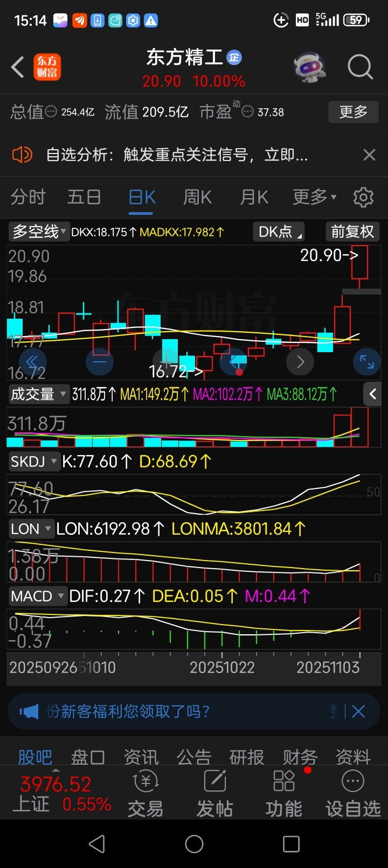Tap Android home navigation button
Viewport: 388px width, 868px height.
pyautogui.click(x=194, y=844)
